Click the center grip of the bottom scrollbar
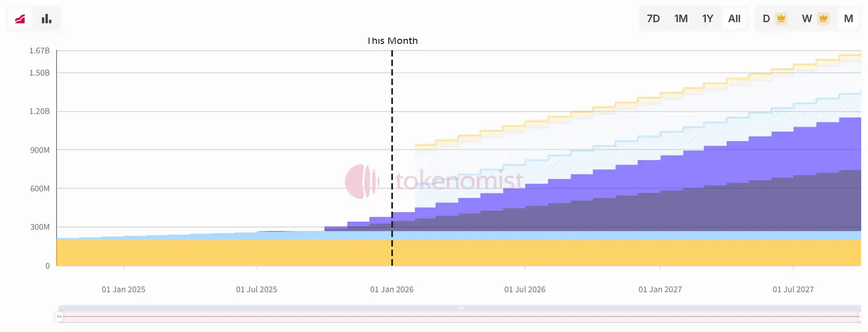This screenshot has width=868, height=332. pyautogui.click(x=461, y=308)
